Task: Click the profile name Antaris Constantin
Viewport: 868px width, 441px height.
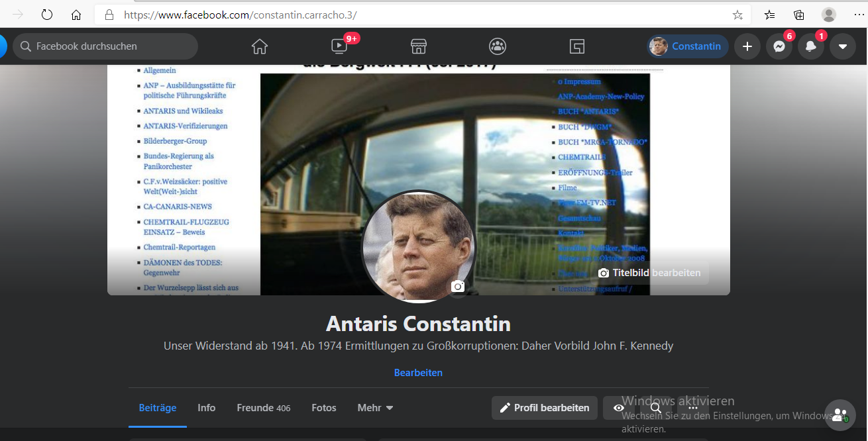Action: coord(418,324)
